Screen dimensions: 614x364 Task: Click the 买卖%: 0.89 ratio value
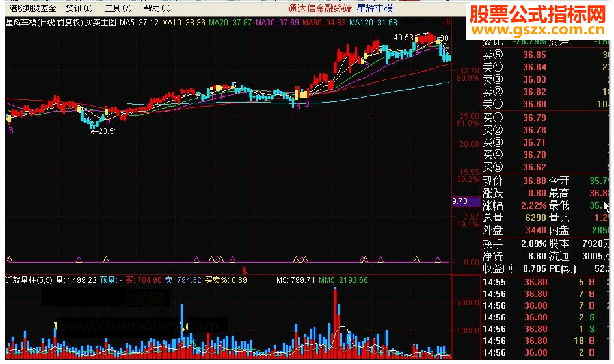pyautogui.click(x=226, y=280)
